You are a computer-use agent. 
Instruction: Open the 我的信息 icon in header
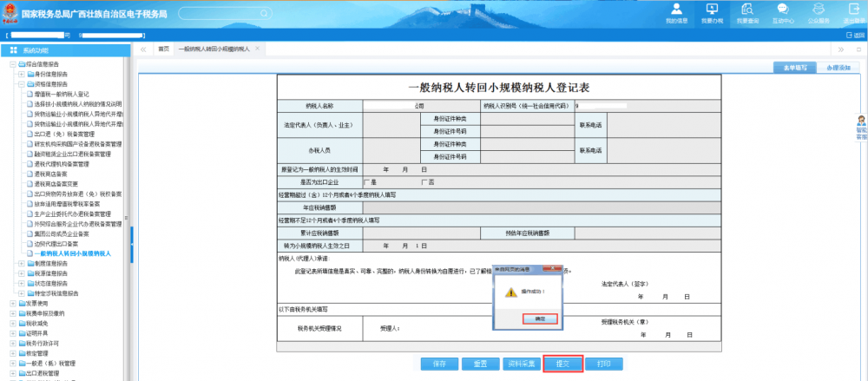[674, 11]
